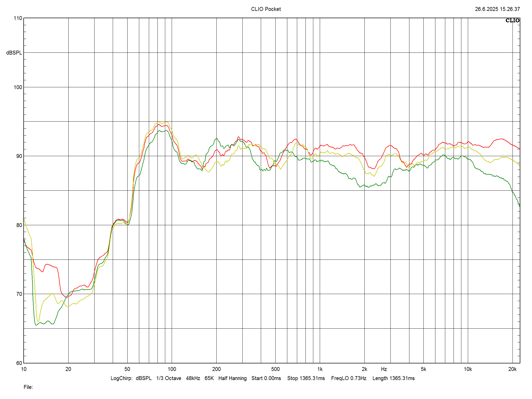Click the Stop 1365.31ms text
Screen dimensions: 532x399
(306, 378)
